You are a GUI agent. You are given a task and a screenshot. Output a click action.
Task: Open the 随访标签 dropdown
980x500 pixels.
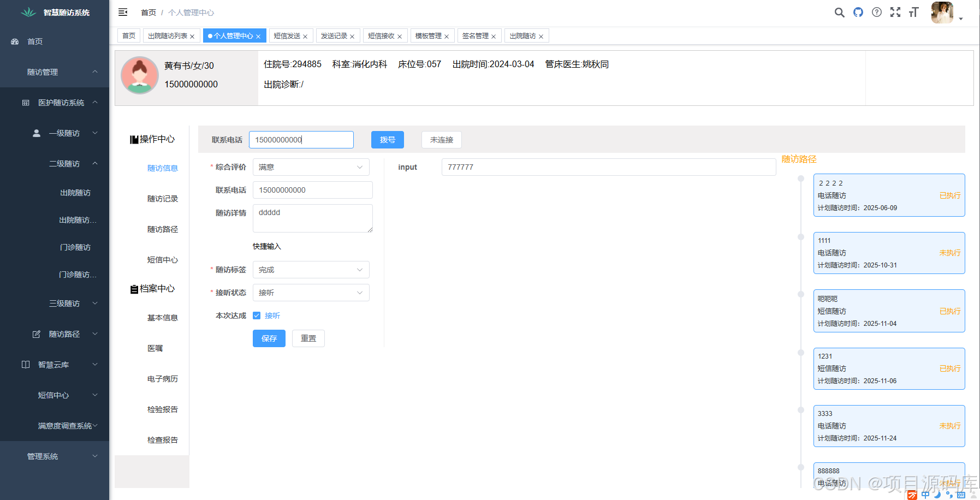click(x=311, y=270)
